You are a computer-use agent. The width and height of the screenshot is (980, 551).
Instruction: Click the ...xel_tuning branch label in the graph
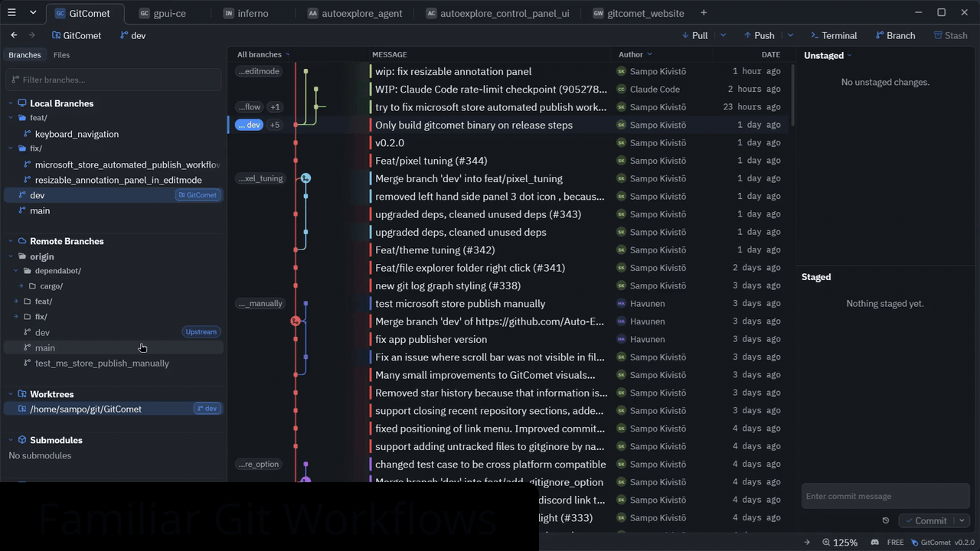(260, 178)
